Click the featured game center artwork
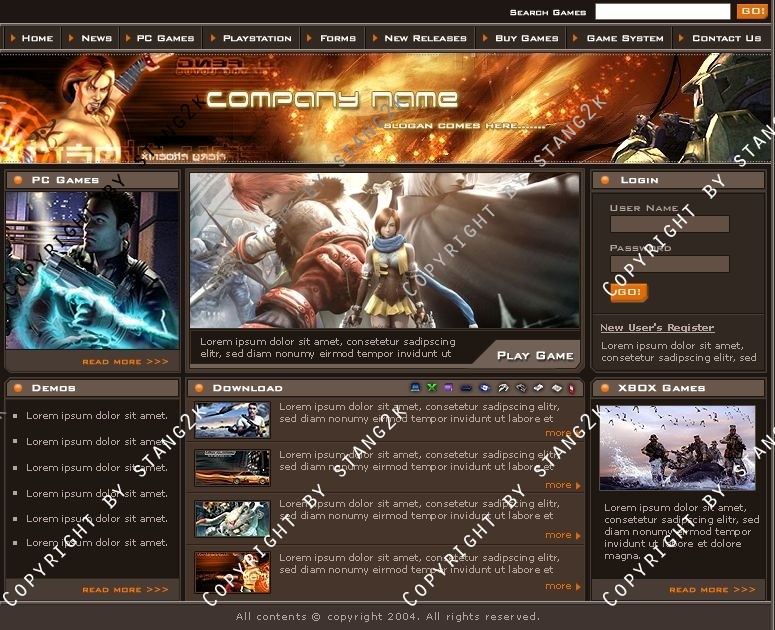Screen dimensions: 775x630 tap(385, 250)
